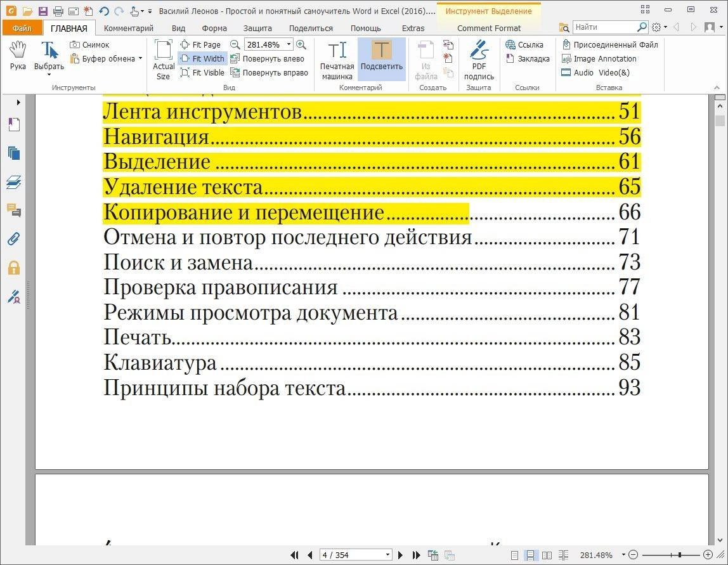Click the Найти search field
728x565 pixels.
[x=604, y=27]
